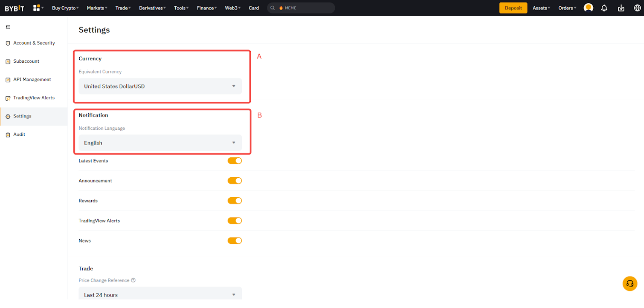
Task: Switch off the Rewards notification
Action: 235,201
